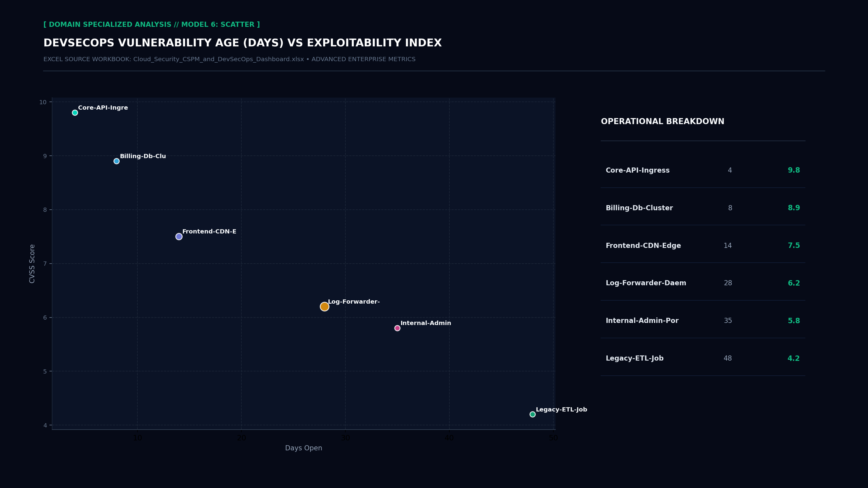Click the 'CVSS Score' axis title

point(32,264)
